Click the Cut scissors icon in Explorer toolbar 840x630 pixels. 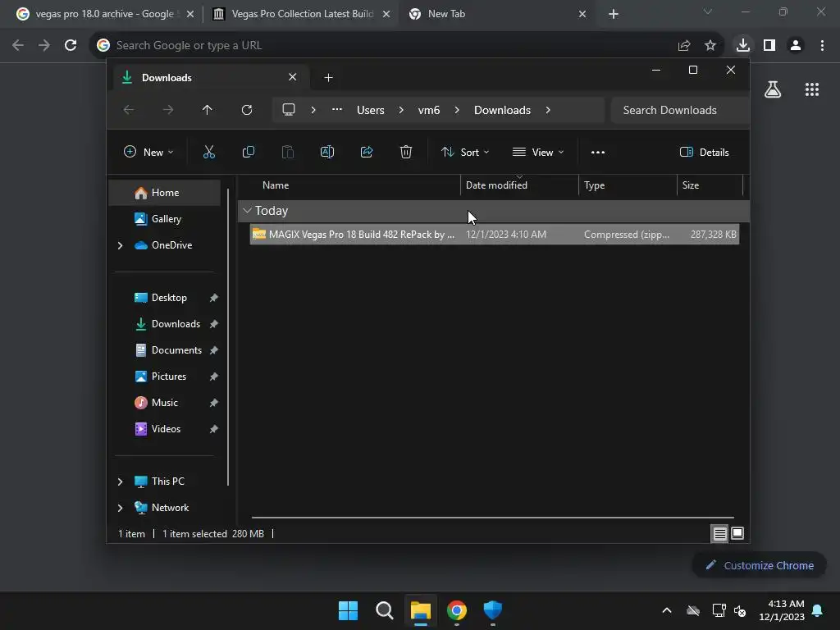209,152
